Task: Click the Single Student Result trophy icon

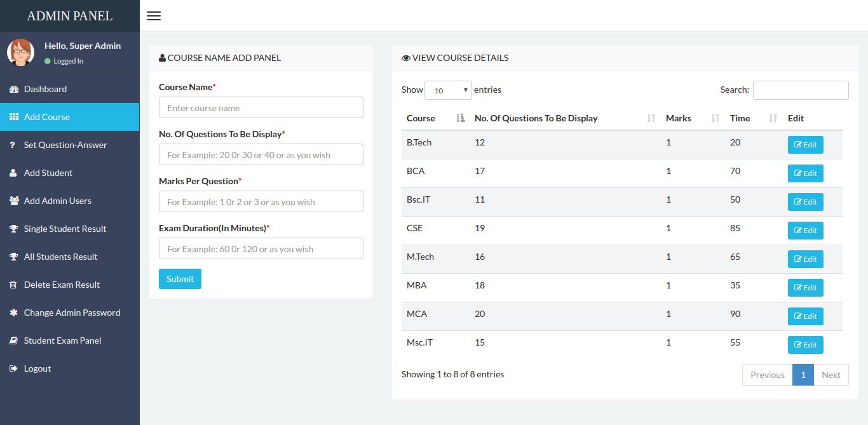Action: tap(13, 229)
